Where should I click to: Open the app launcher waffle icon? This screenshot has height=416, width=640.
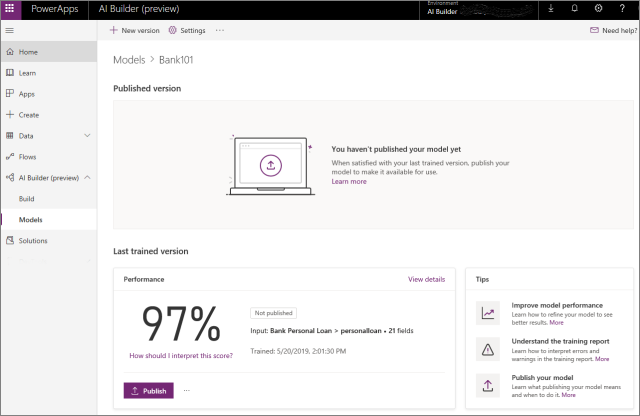[10, 8]
